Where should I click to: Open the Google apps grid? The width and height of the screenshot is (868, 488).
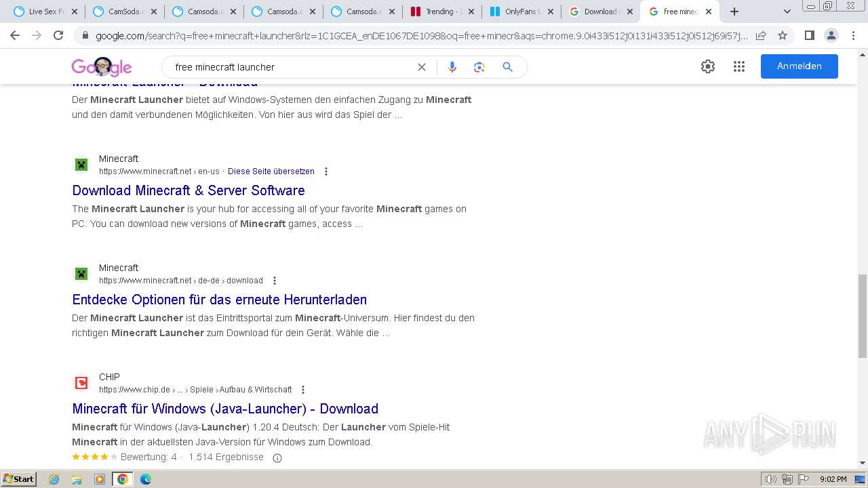point(739,66)
